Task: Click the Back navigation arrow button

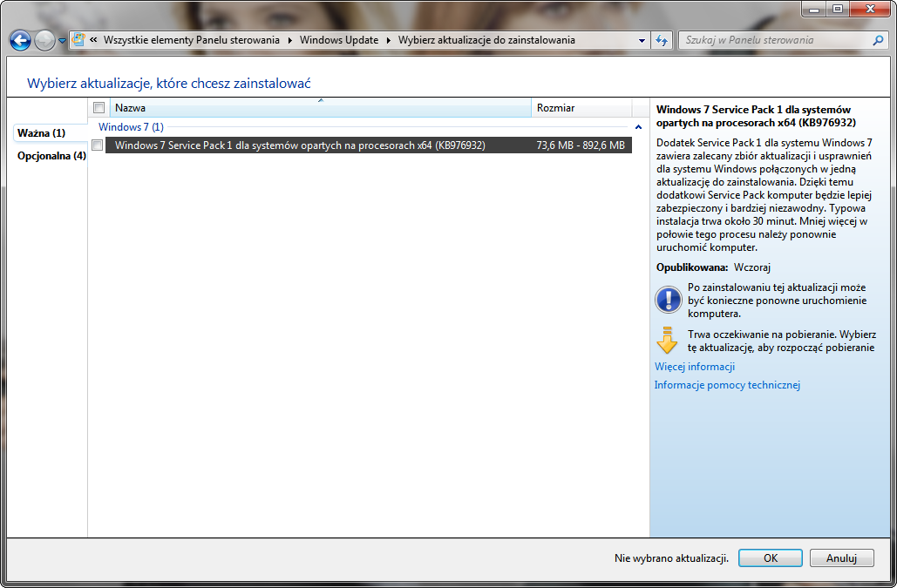Action: click(x=20, y=40)
